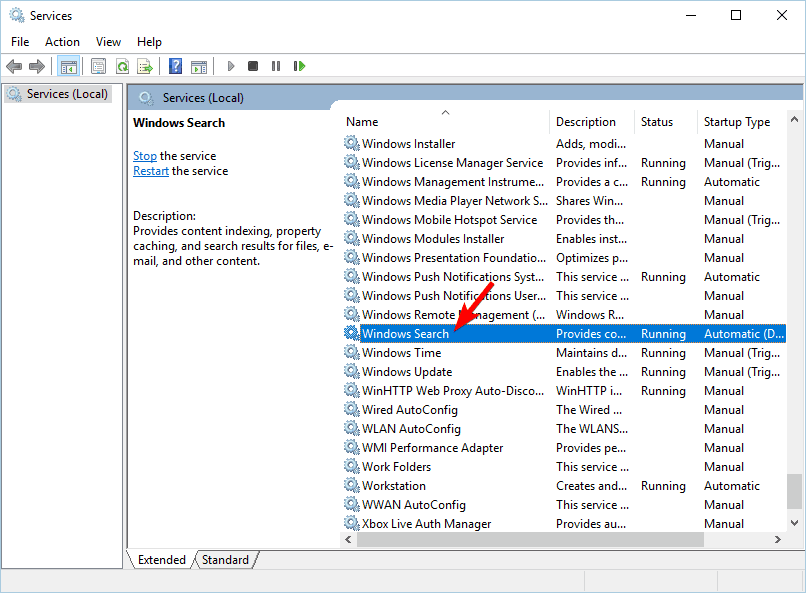806x593 pixels.
Task: Click the gear icon beside Workstation
Action: 352,485
